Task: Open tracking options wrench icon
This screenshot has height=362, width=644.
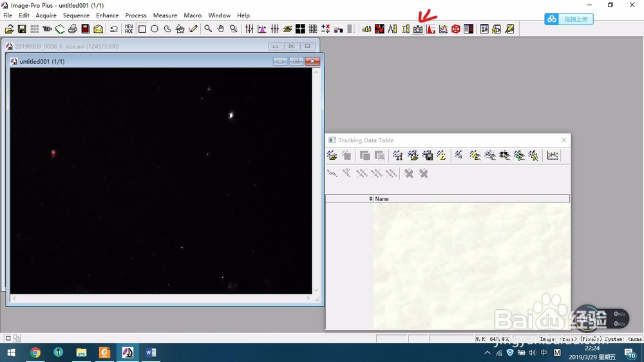Action: click(397, 155)
